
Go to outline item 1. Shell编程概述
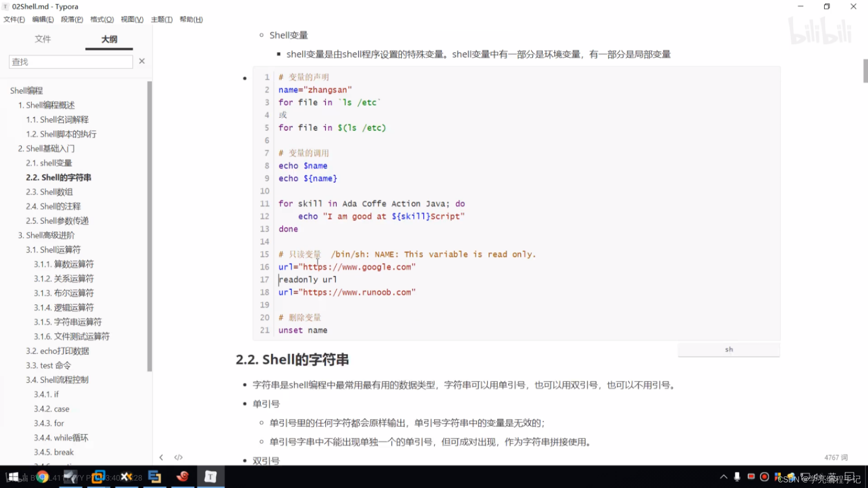tap(46, 105)
